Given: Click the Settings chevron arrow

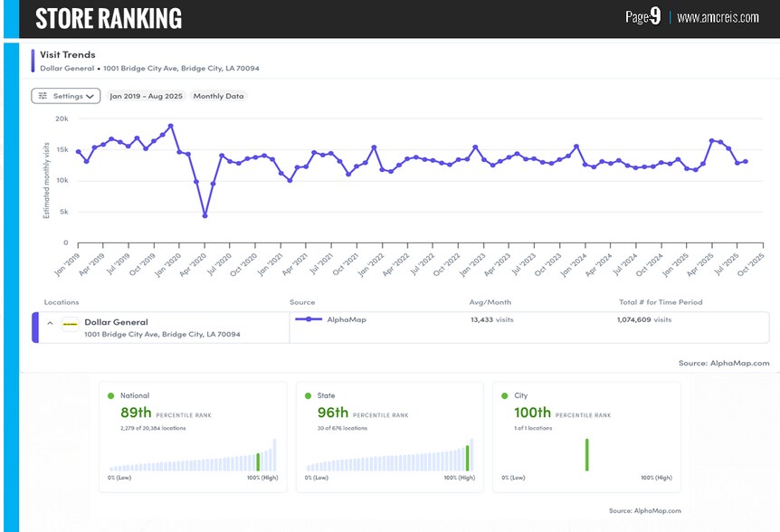Looking at the screenshot, I should click(90, 97).
